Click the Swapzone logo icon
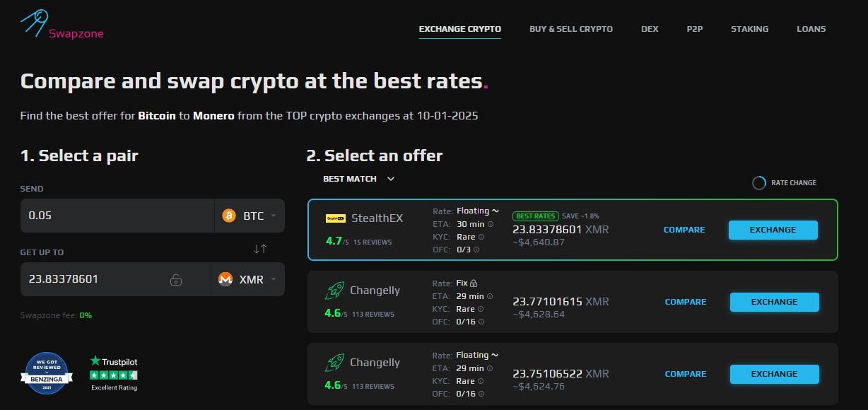This screenshot has height=410, width=868. [x=33, y=23]
